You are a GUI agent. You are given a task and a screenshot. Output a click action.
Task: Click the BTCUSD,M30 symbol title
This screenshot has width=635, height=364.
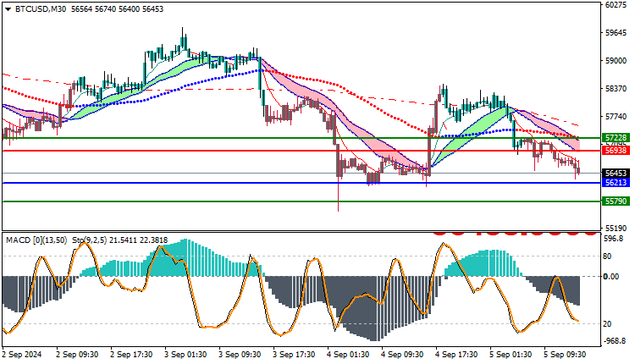41,9
